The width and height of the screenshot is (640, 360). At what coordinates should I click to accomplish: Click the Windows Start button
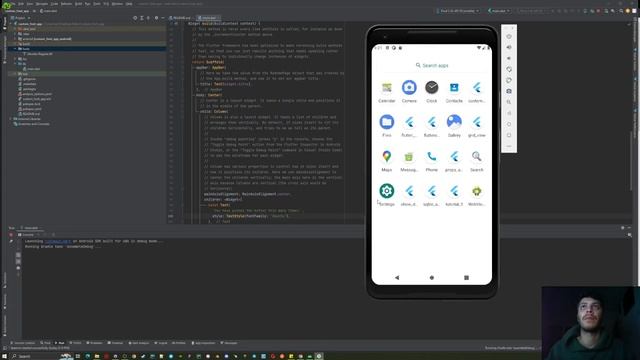[x=4, y=356]
